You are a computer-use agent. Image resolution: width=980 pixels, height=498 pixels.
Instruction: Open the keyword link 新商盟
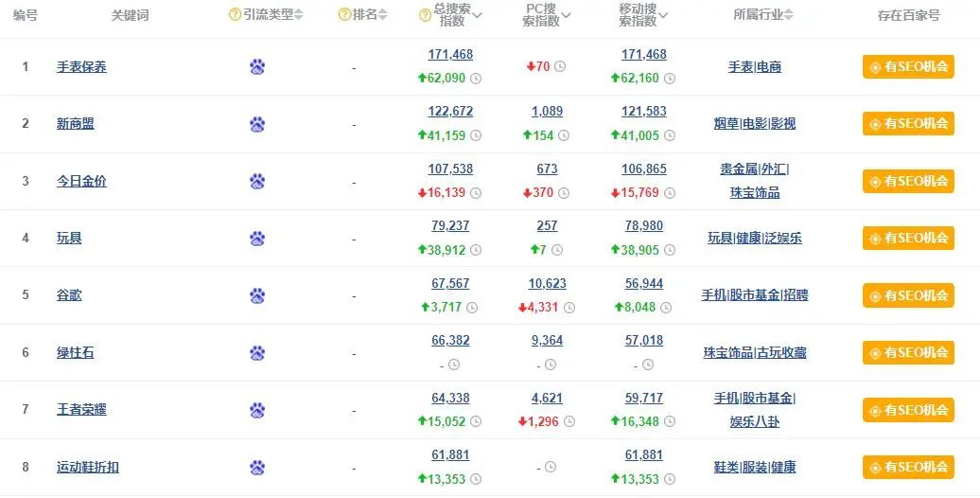76,124
